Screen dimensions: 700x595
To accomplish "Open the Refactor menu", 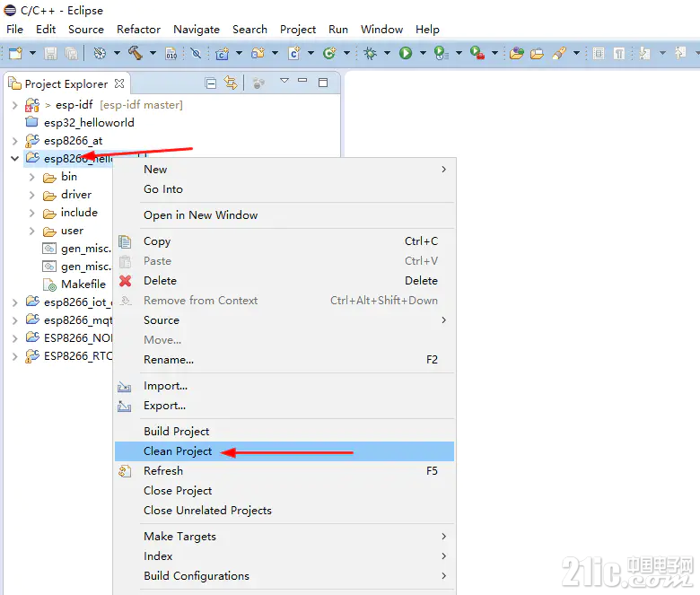I will pyautogui.click(x=138, y=30).
